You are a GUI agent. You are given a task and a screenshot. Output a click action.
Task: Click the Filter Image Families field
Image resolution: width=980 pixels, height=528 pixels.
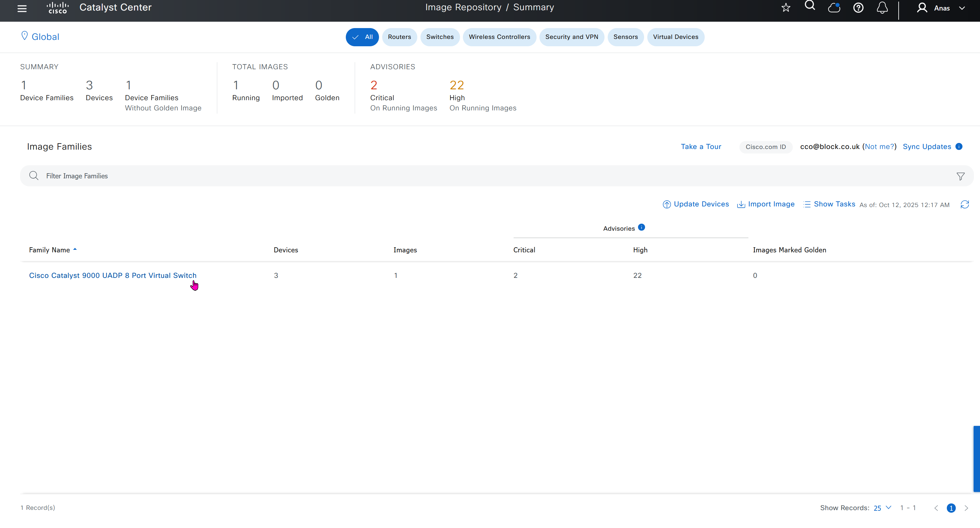point(457,176)
